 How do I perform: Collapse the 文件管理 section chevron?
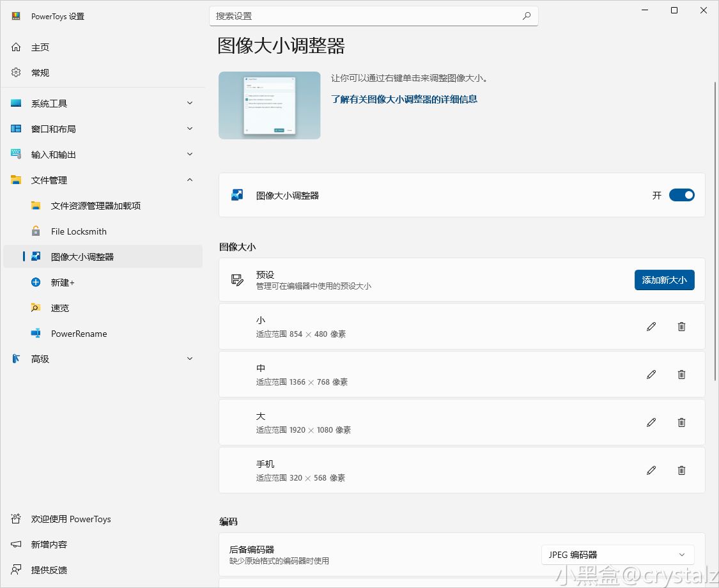click(x=190, y=180)
